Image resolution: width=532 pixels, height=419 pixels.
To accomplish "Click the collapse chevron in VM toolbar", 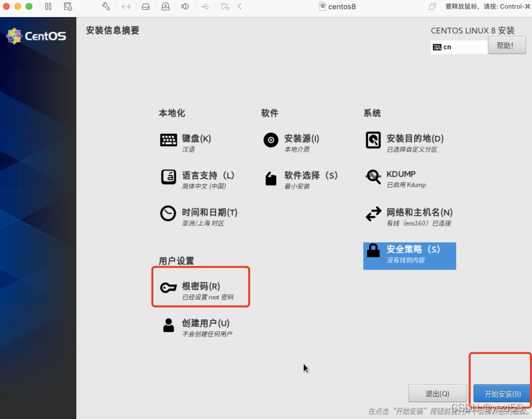I will 239,6.
